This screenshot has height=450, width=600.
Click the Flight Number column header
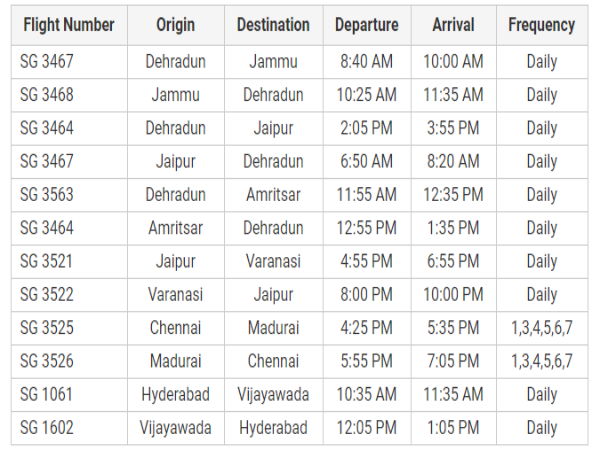[x=69, y=25]
